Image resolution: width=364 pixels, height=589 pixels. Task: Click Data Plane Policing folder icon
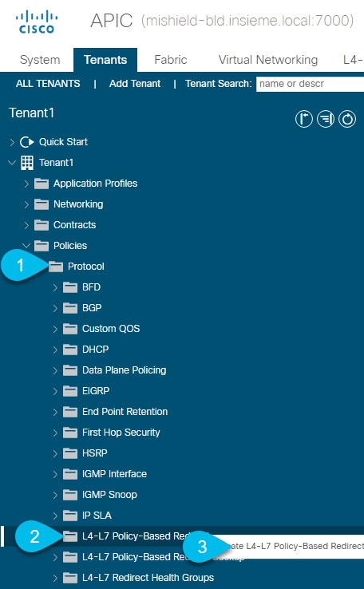[x=70, y=370]
